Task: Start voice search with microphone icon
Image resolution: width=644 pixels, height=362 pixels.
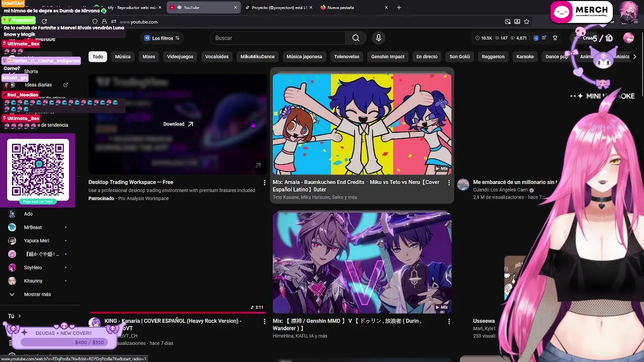Action: pos(379,38)
